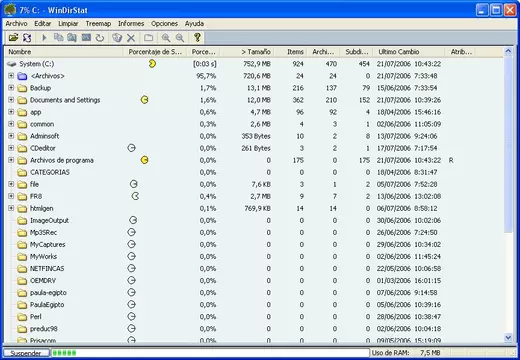This screenshot has width=520, height=360.
Task: Open the Informes menu
Action: tap(131, 24)
